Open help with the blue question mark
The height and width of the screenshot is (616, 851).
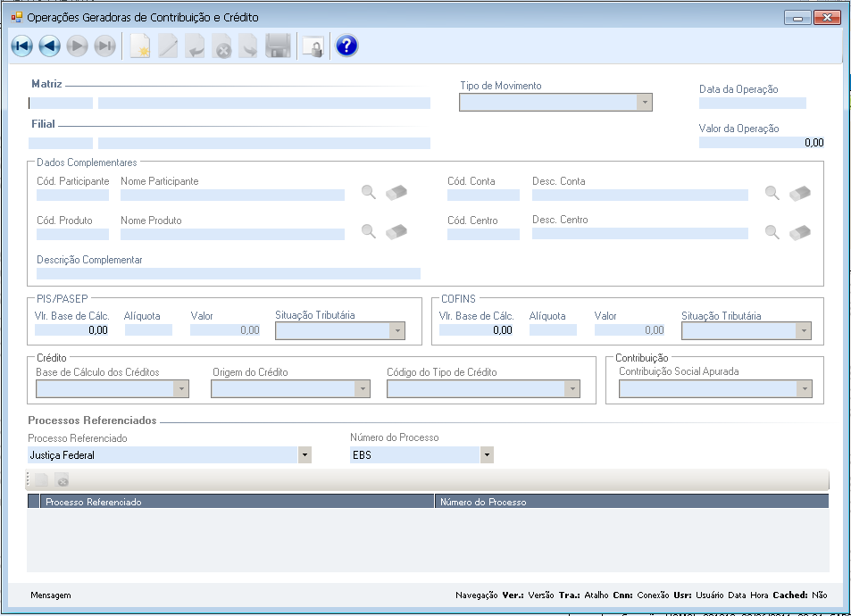346,46
